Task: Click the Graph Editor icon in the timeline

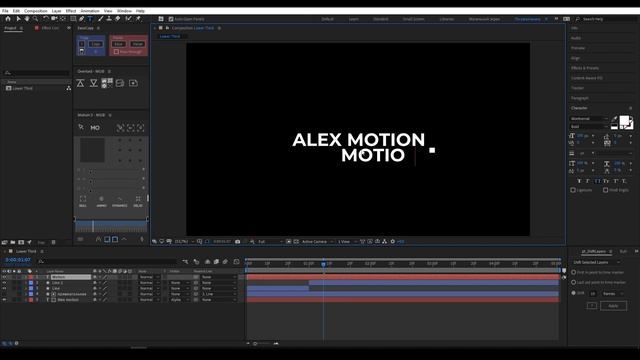Action: click(236, 262)
